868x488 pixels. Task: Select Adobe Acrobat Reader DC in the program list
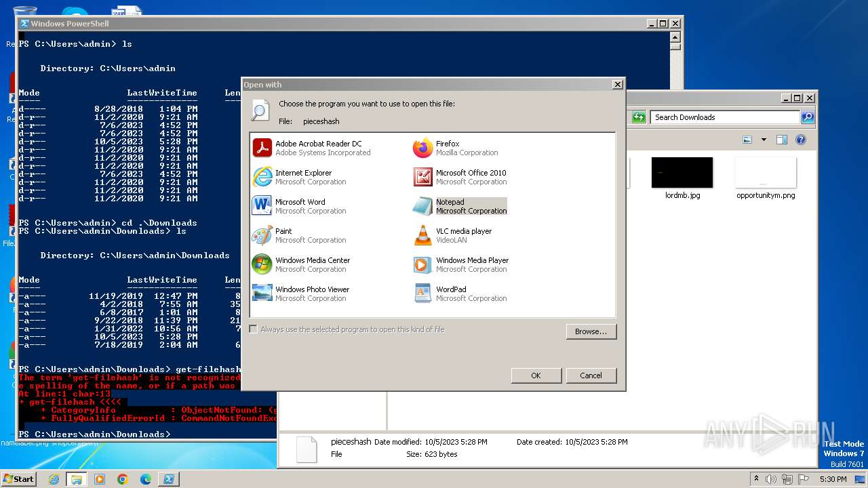tap(312, 148)
